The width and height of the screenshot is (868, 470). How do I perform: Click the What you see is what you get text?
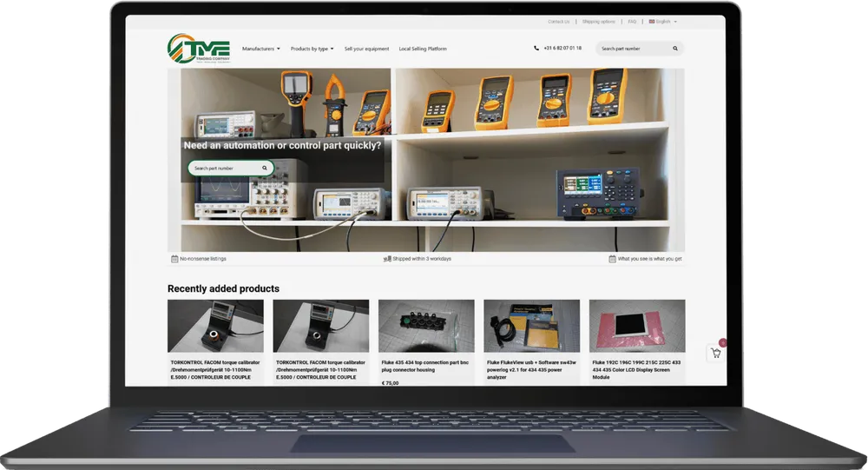click(650, 259)
